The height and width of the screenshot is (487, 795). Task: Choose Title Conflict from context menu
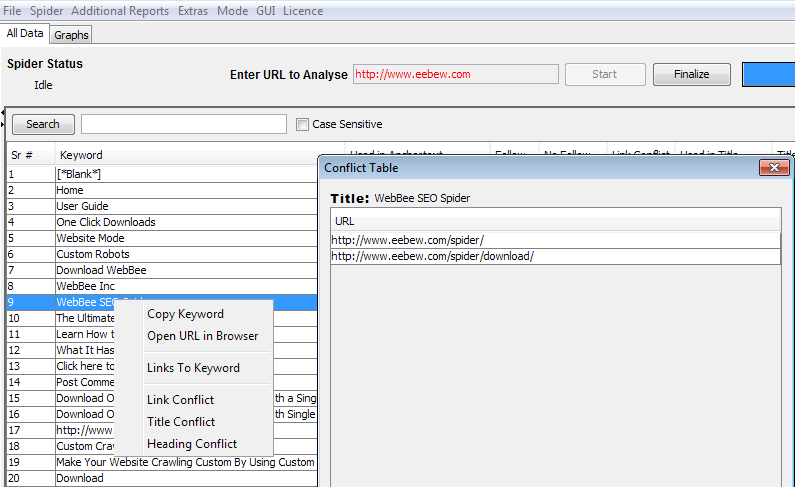(x=181, y=422)
